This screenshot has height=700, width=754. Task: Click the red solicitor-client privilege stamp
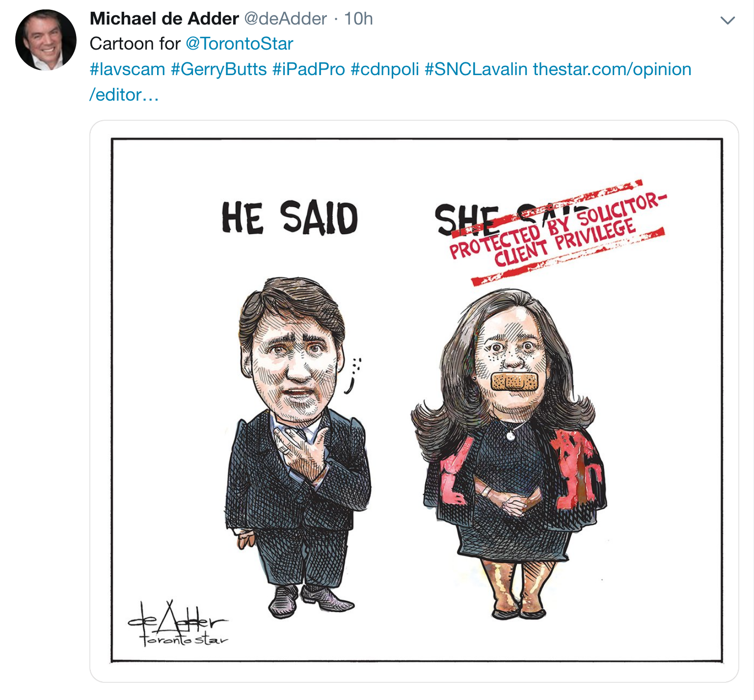click(557, 233)
